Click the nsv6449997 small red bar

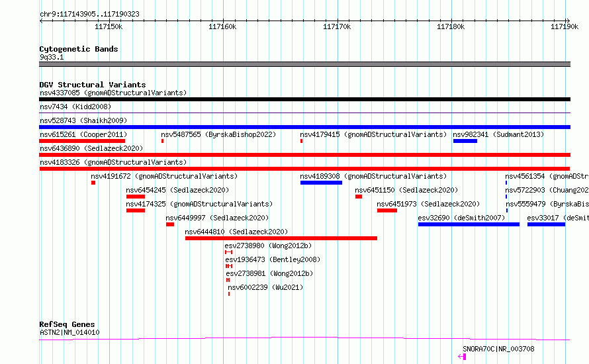(170, 224)
